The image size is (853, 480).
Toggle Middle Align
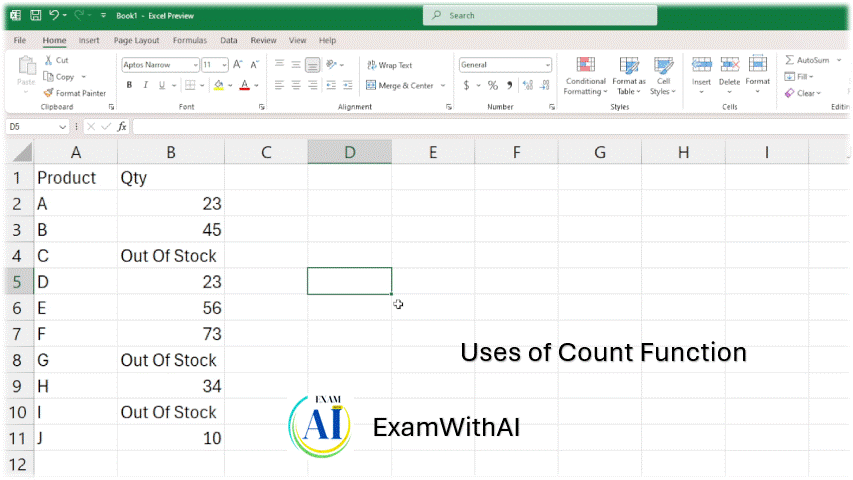[296, 64]
